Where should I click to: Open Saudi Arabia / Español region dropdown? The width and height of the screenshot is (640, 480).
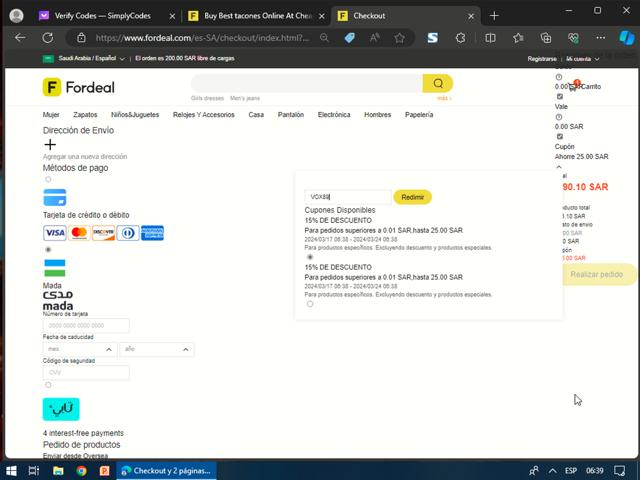[x=84, y=58]
